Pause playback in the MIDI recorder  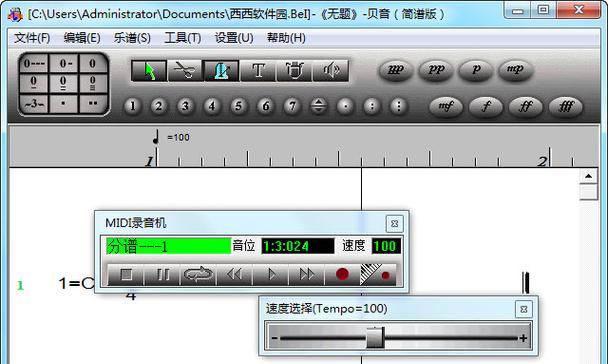click(162, 274)
